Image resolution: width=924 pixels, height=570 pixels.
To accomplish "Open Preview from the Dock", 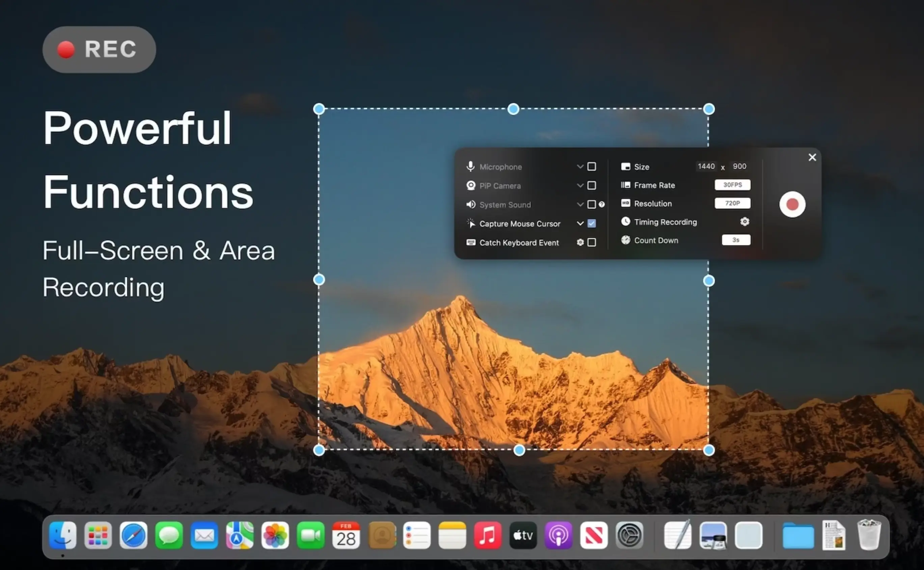I will 713,535.
